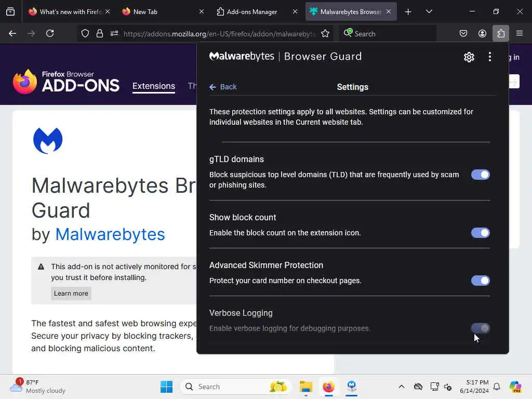
Task: Click the Firefox extensions puzzle icon
Action: 501,33
